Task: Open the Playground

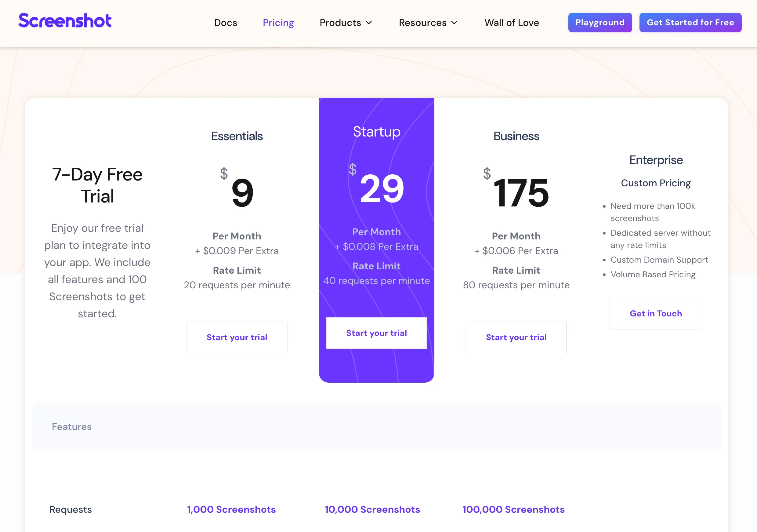Action: point(600,22)
